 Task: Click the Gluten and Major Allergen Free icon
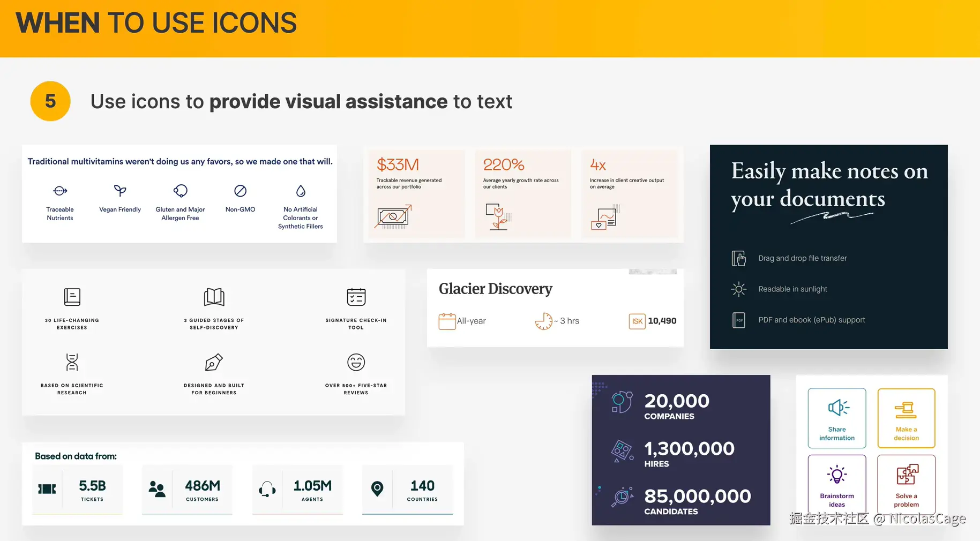pyautogui.click(x=181, y=191)
